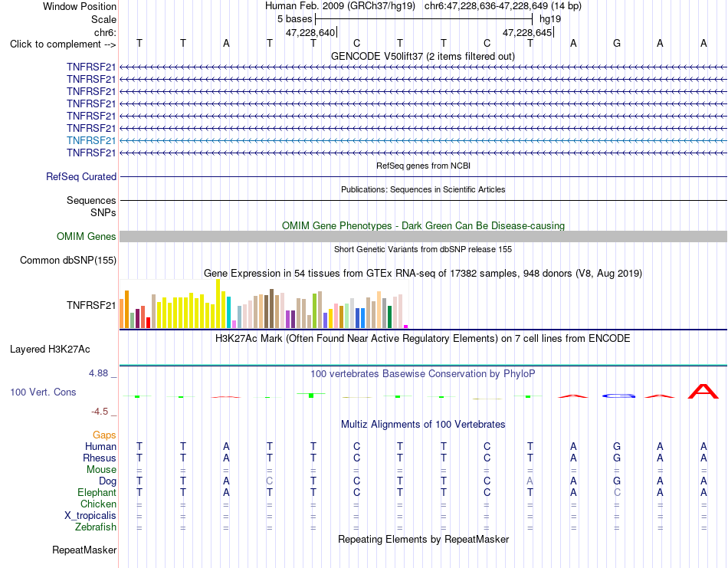Select the Window Position label
Screen dimensions: 728x568
80,6
